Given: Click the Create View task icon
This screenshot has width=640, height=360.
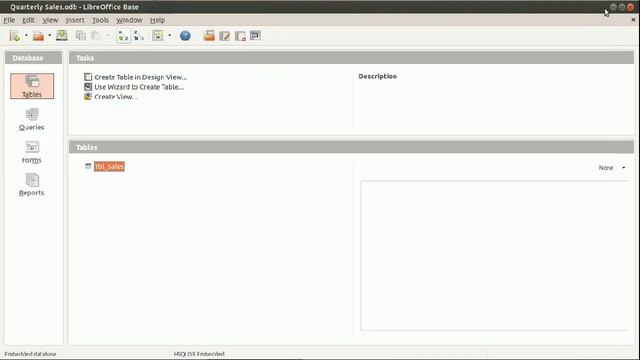Looking at the screenshot, I should [x=88, y=96].
